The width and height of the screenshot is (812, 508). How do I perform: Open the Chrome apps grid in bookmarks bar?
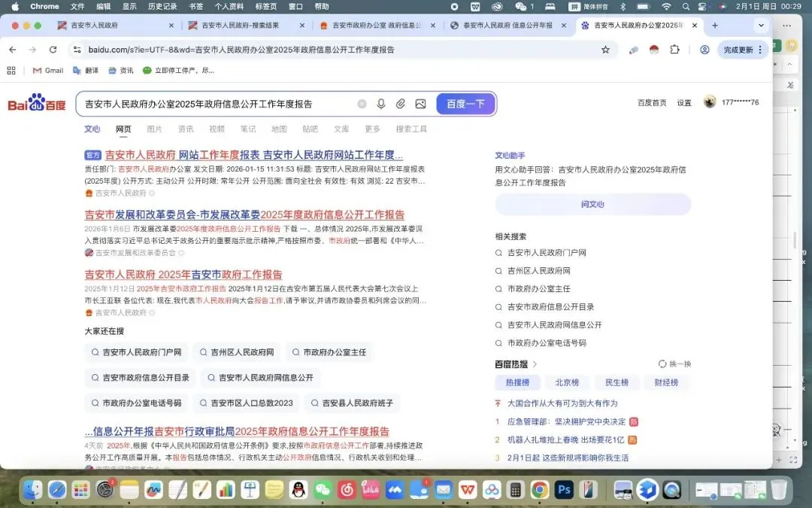point(11,71)
